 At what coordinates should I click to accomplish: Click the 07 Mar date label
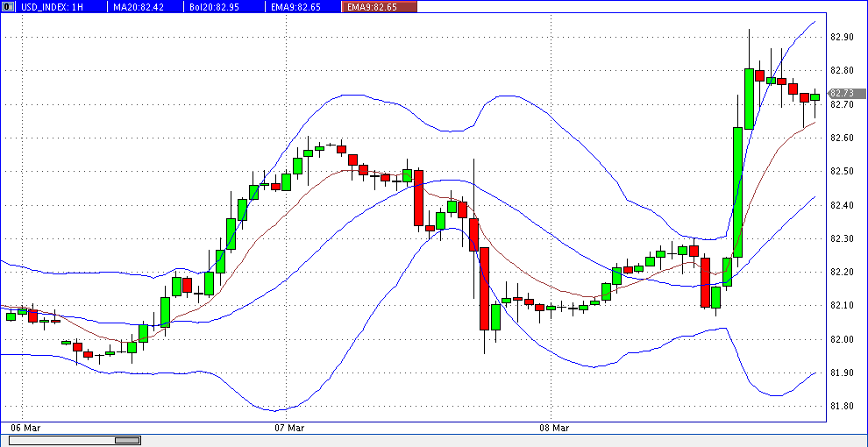tap(289, 429)
